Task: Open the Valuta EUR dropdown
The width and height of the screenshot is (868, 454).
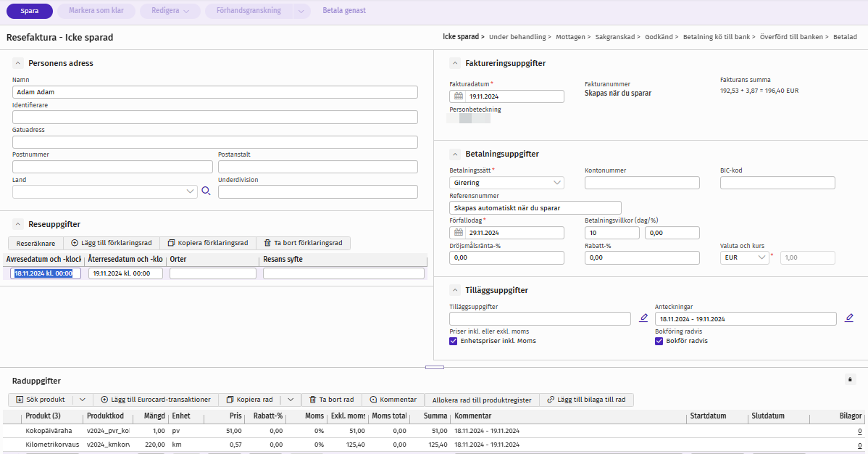Action: click(x=761, y=257)
